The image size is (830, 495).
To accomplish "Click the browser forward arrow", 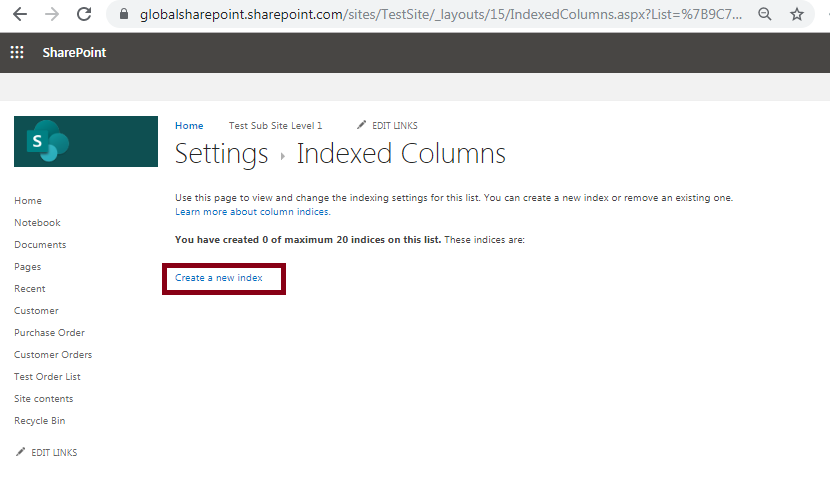I will (x=52, y=14).
